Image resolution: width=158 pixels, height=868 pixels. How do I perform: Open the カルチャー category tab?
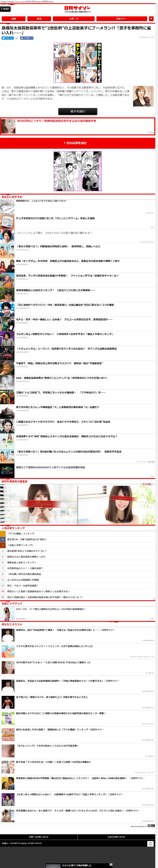[122, 18]
